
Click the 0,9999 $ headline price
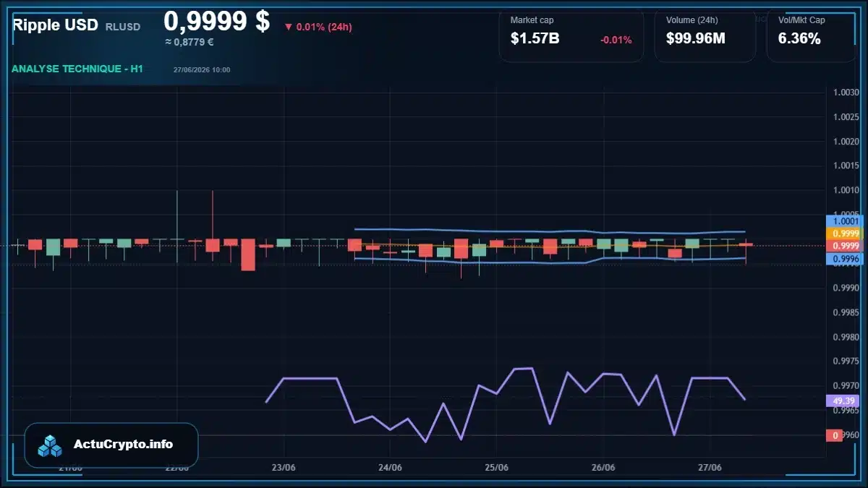216,21
